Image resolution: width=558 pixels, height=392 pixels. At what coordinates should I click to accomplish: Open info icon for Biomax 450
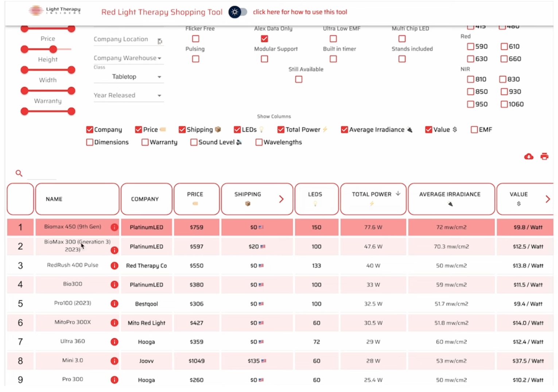click(x=114, y=227)
